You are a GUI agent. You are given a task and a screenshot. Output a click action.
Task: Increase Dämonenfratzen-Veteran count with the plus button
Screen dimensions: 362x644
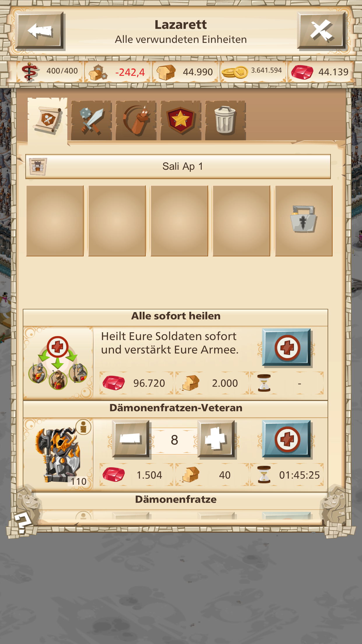pos(216,439)
